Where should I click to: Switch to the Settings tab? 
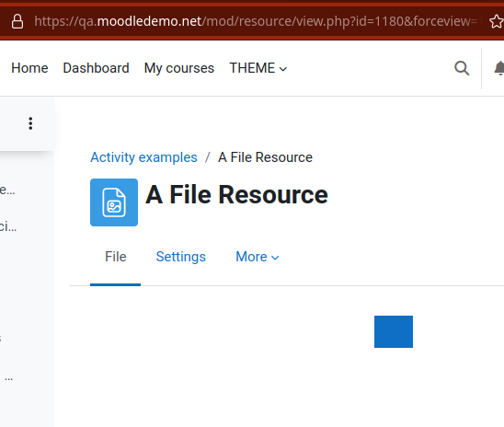tap(180, 257)
